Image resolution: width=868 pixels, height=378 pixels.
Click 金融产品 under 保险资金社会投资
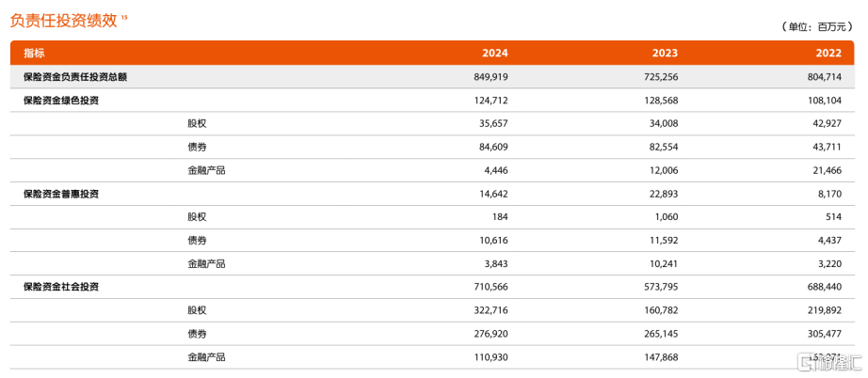point(206,357)
